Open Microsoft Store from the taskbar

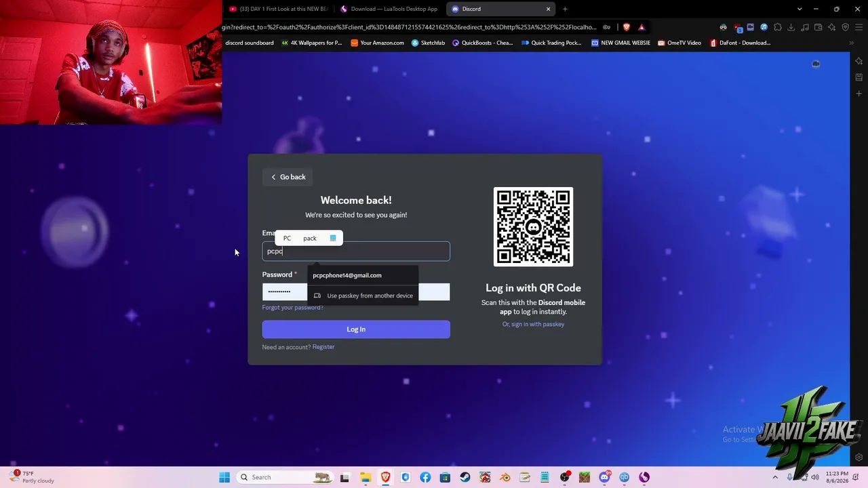click(x=445, y=477)
